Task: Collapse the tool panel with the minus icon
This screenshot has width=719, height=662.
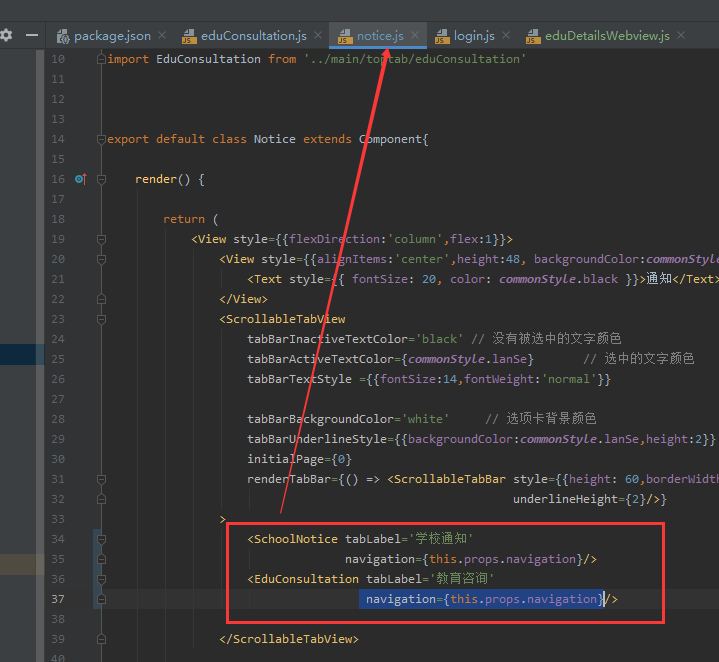Action: (x=32, y=35)
